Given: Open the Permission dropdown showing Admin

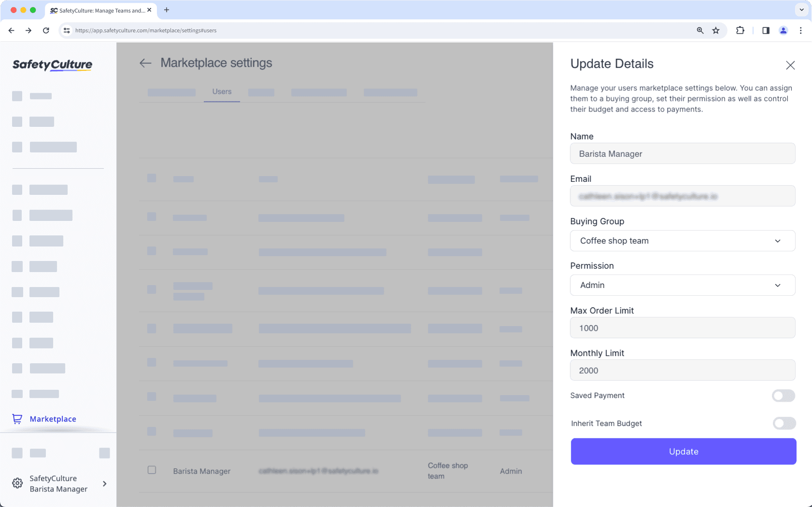Looking at the screenshot, I should tap(682, 285).
